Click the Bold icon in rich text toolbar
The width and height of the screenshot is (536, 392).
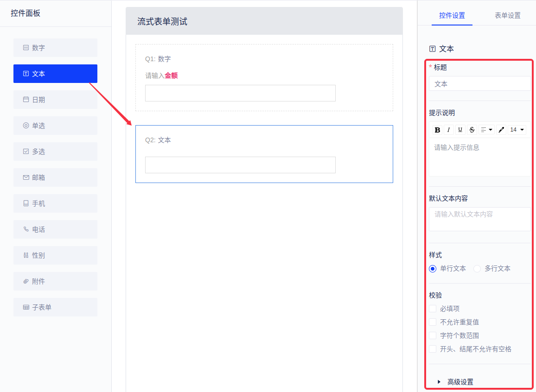[437, 130]
